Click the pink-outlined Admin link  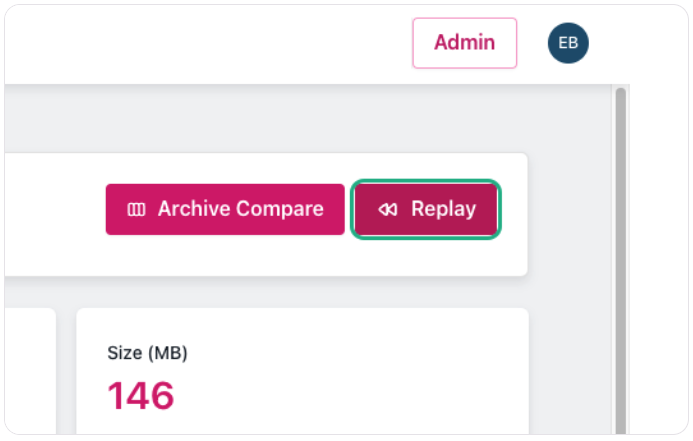click(x=465, y=43)
